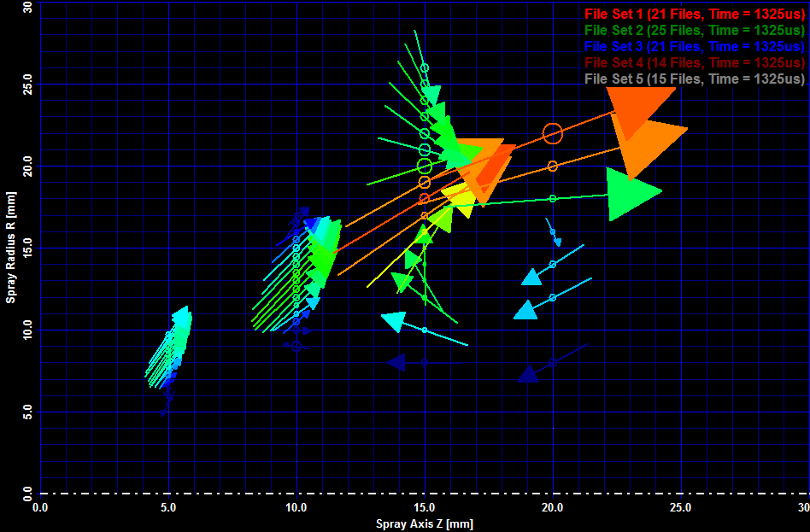Viewport: 810px width, 532px height.
Task: Click the blue square marker at Z=10, R=9
Action: (x=296, y=346)
